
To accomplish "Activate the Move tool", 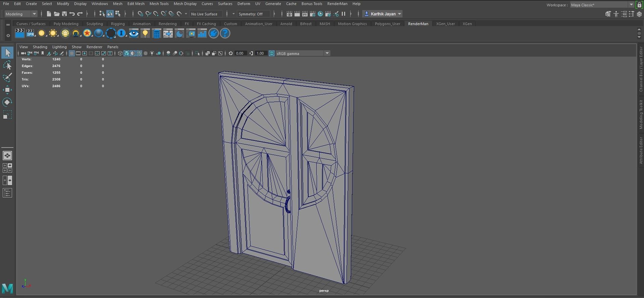I will [x=7, y=90].
